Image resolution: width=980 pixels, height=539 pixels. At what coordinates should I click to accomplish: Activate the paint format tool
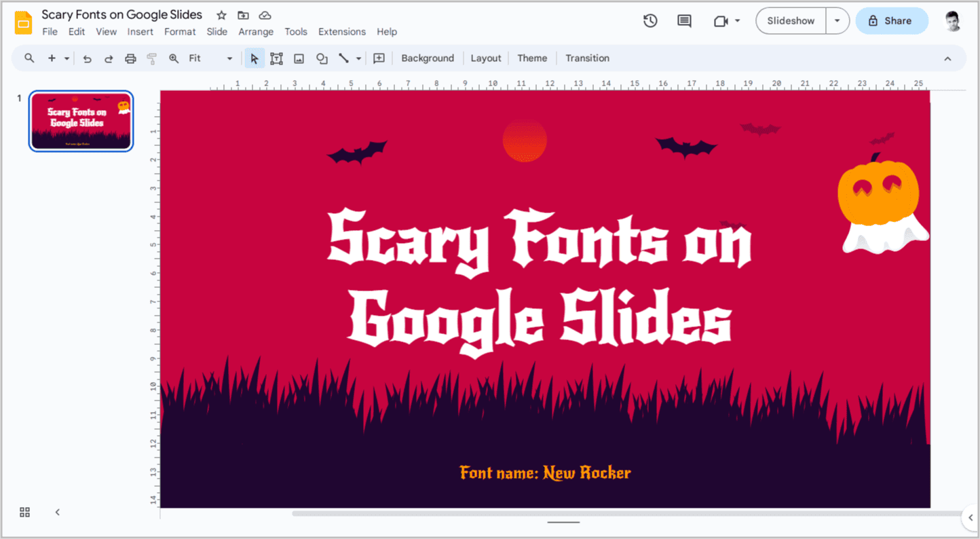152,58
